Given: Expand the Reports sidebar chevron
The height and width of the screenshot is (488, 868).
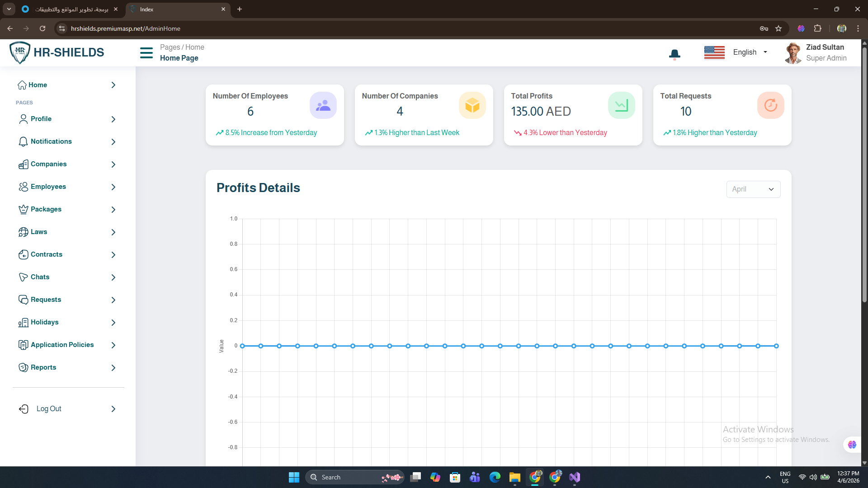Looking at the screenshot, I should point(113,368).
